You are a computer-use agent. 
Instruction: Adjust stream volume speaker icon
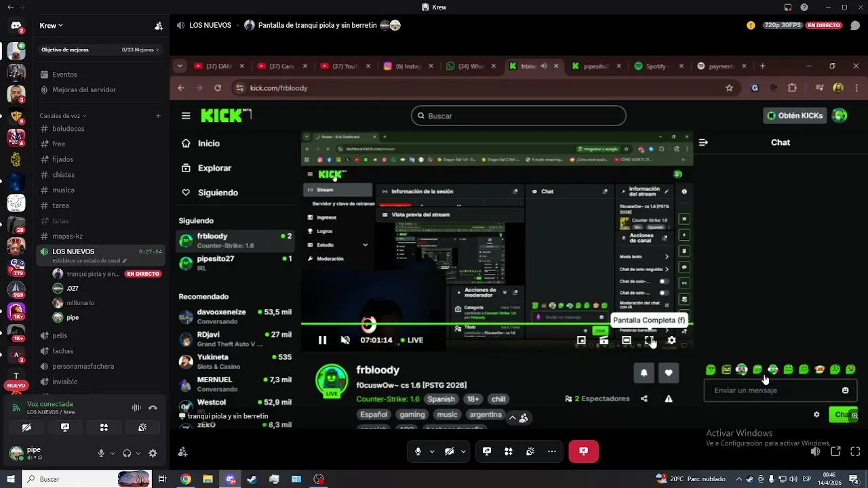click(x=816, y=451)
